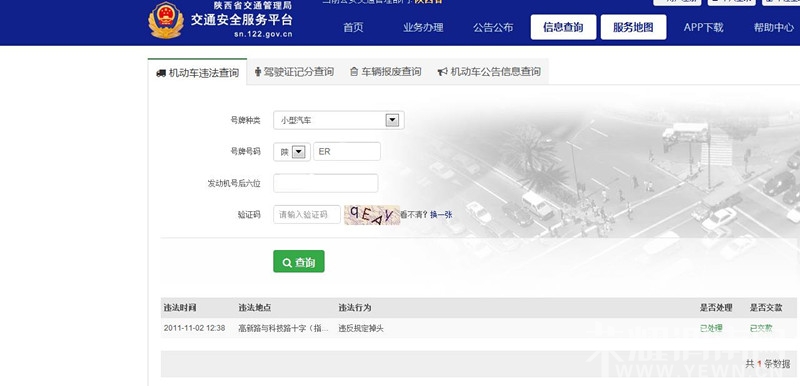Click 换一张 to refresh captcha

(x=441, y=215)
